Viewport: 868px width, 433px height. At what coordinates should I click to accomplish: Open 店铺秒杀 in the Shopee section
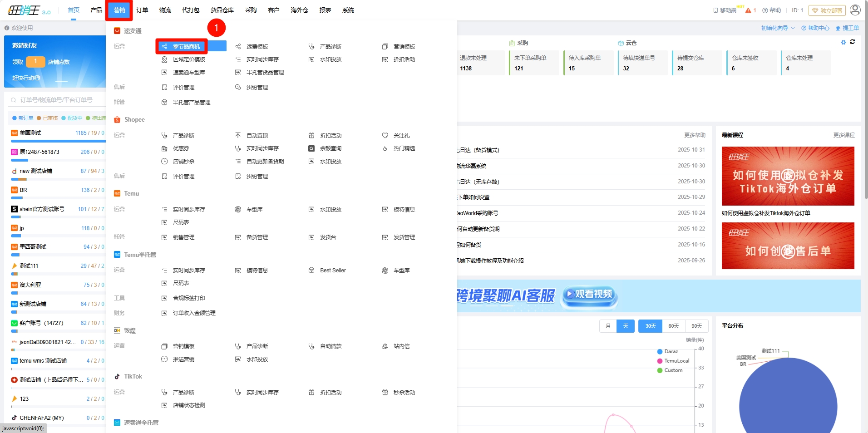[x=183, y=162]
